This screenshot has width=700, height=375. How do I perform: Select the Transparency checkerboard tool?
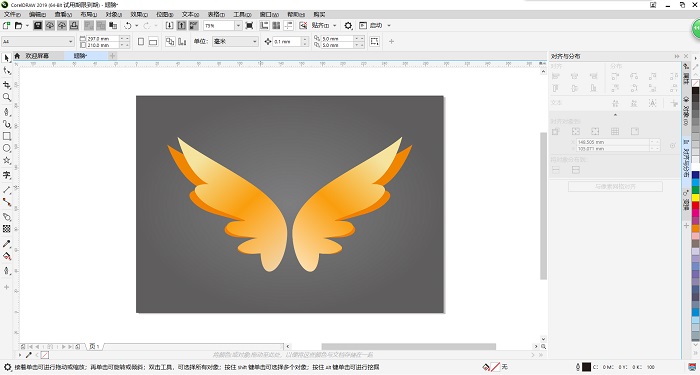pyautogui.click(x=7, y=229)
